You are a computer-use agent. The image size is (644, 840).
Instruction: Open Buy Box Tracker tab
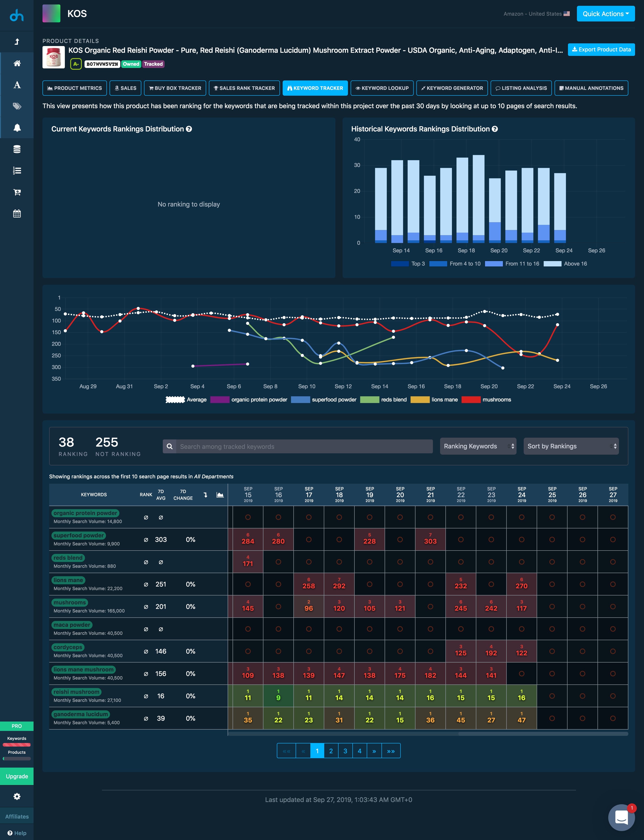click(x=175, y=88)
